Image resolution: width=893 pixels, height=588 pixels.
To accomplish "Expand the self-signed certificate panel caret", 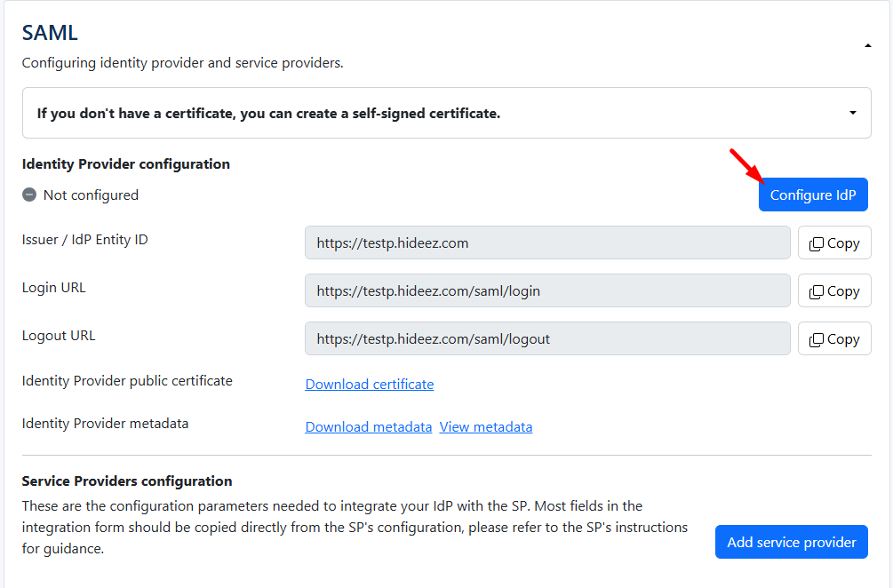I will pyautogui.click(x=853, y=113).
